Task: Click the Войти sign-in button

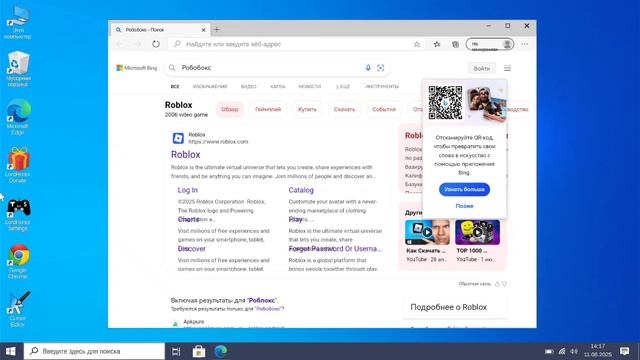Action: click(x=482, y=68)
